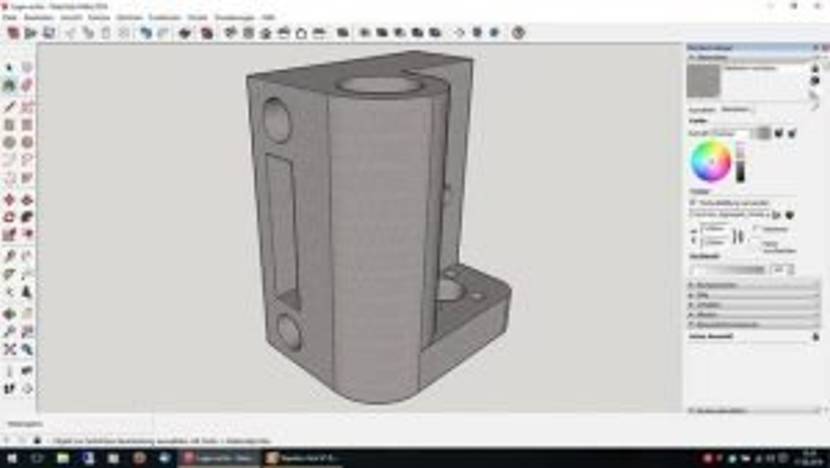The width and height of the screenshot is (830, 468).
Task: Choose the Offset tool
Action: [x=27, y=235]
